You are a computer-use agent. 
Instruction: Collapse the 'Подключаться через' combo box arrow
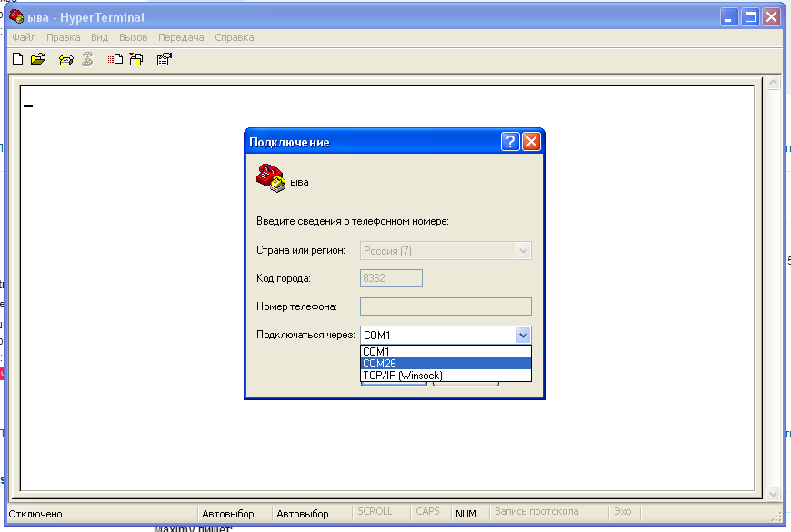pos(523,335)
